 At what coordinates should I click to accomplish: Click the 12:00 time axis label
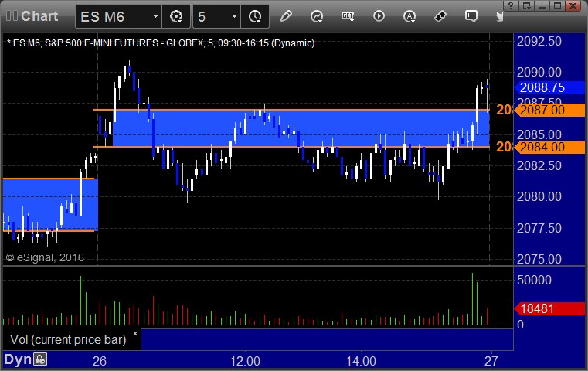(245, 361)
